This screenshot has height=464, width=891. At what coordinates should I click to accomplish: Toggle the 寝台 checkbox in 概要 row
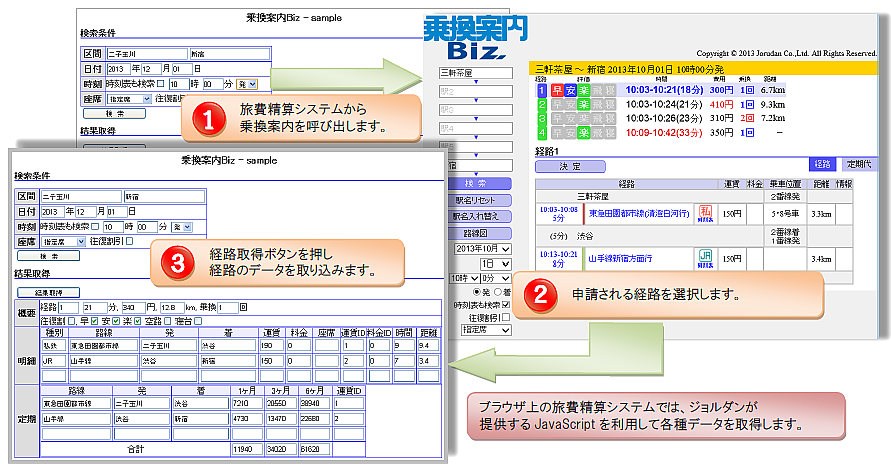point(198,321)
